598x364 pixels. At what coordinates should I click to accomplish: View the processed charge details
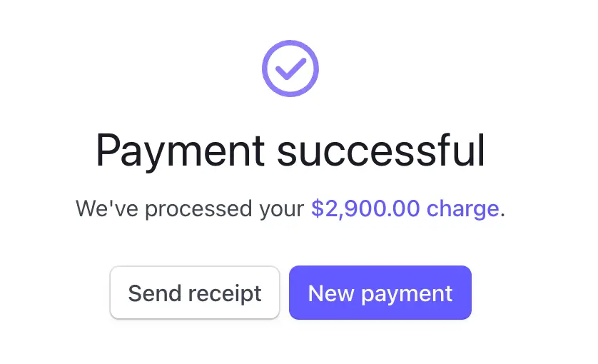405,209
